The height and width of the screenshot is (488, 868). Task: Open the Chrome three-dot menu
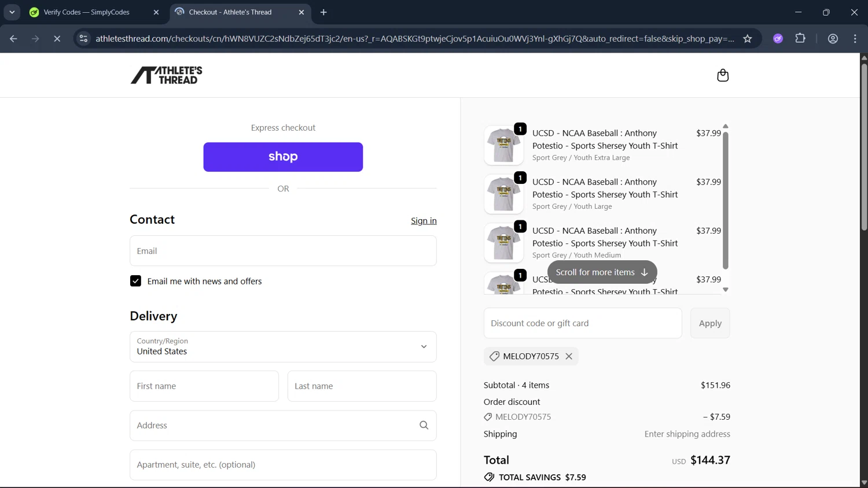[x=855, y=39]
